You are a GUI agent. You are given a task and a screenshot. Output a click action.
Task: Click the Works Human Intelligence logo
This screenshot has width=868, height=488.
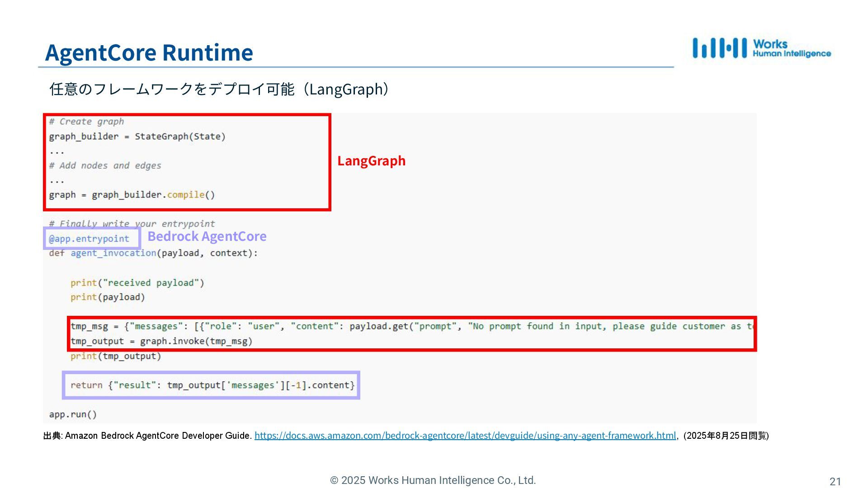(761, 48)
